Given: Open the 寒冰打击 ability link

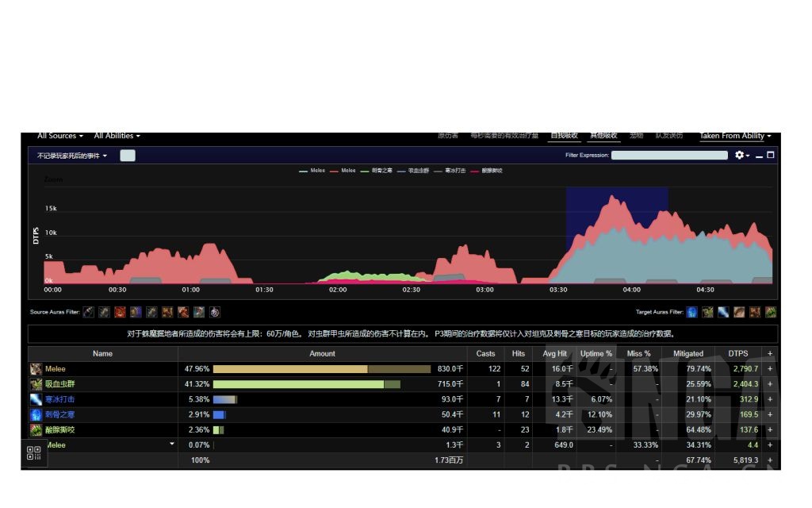Looking at the screenshot, I should tap(60, 399).
